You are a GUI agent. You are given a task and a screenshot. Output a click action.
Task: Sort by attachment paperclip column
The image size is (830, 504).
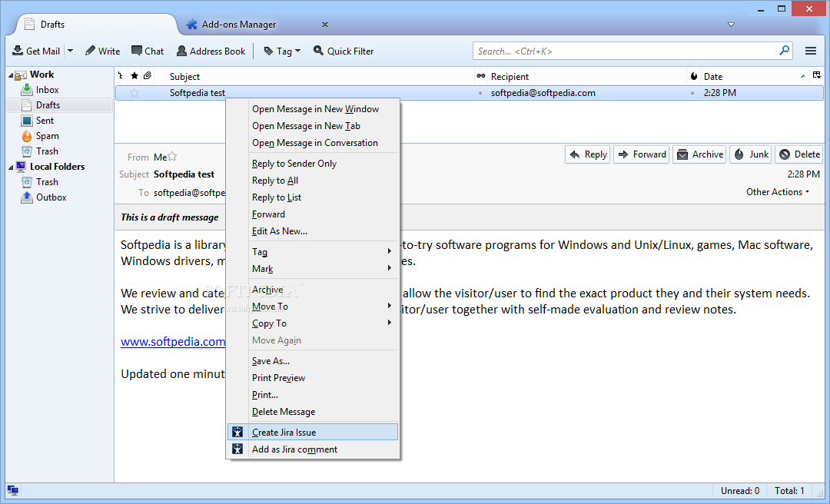coord(148,76)
